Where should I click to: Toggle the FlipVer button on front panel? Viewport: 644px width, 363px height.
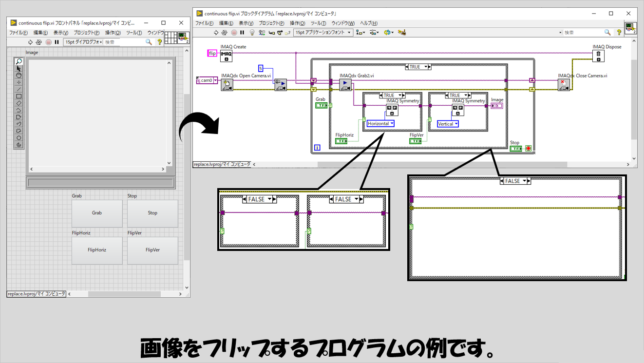[152, 250]
